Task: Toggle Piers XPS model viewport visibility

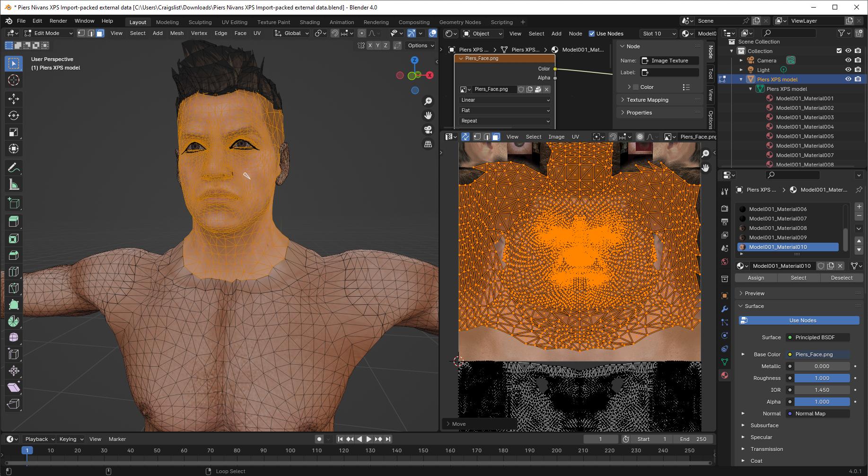Action: (848, 79)
